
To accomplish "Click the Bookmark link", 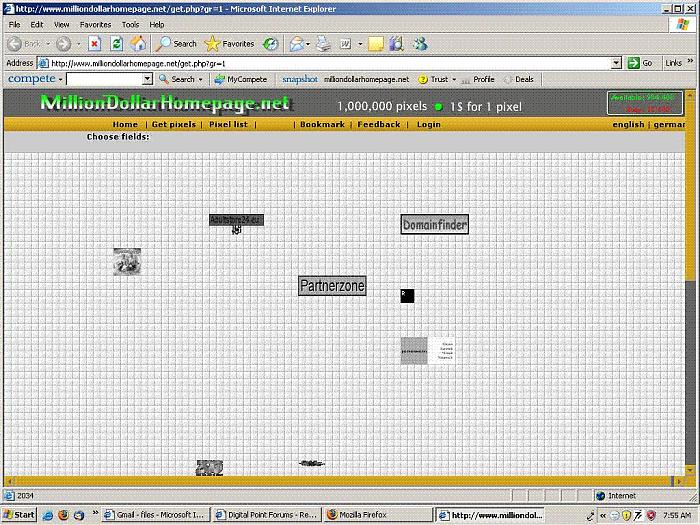I will pyautogui.click(x=322, y=125).
